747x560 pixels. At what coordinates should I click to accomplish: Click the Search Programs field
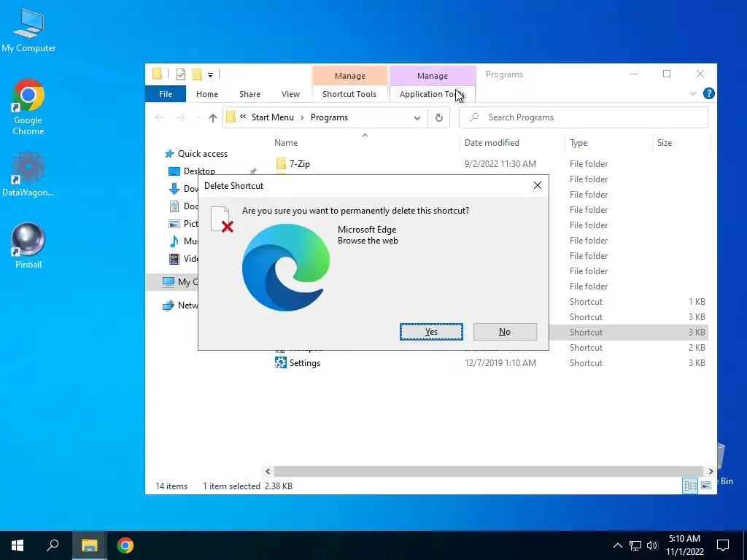point(583,117)
